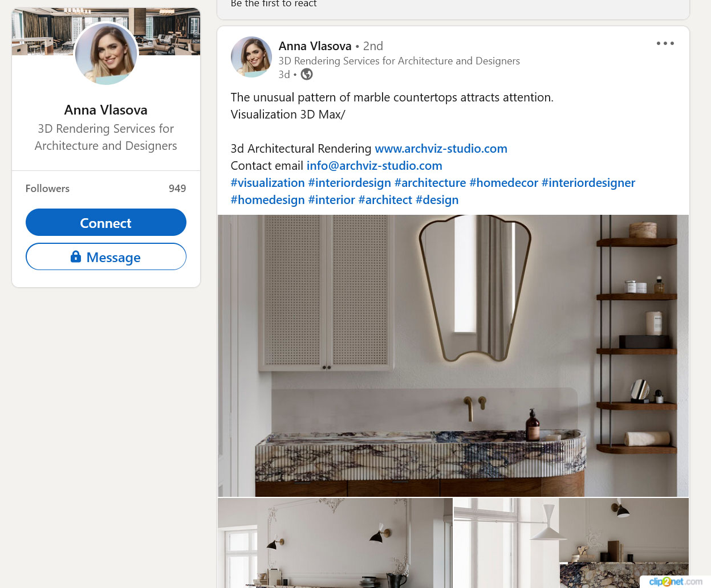
Task: Click the Connect button
Action: click(x=106, y=222)
